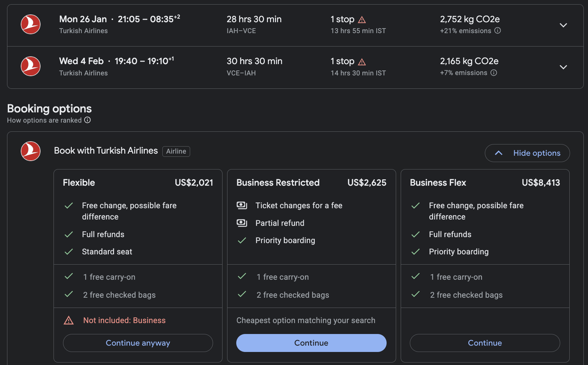This screenshot has width=588, height=365.
Task: Click Cheapest option matching your search text
Action: pos(306,320)
